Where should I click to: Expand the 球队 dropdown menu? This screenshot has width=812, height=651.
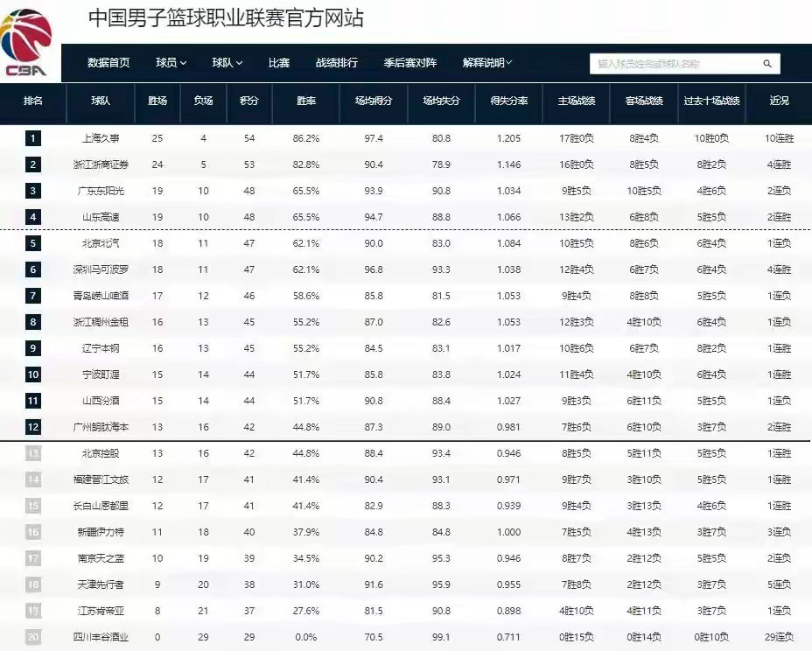[227, 63]
